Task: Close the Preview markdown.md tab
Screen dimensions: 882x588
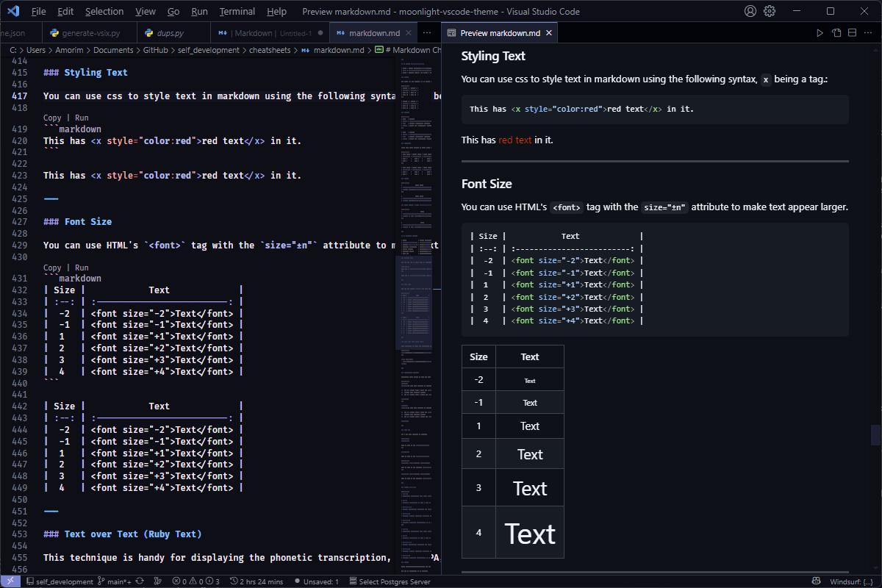Action: click(x=550, y=33)
